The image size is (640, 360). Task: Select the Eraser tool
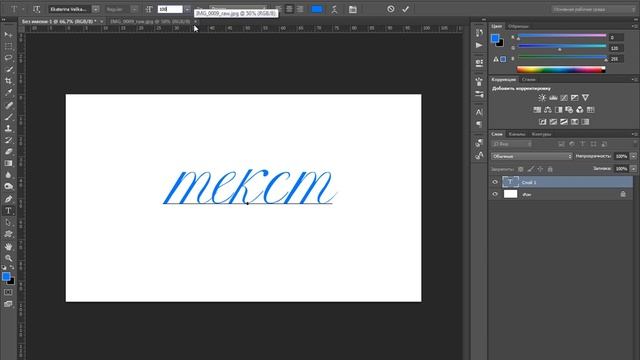(8, 151)
